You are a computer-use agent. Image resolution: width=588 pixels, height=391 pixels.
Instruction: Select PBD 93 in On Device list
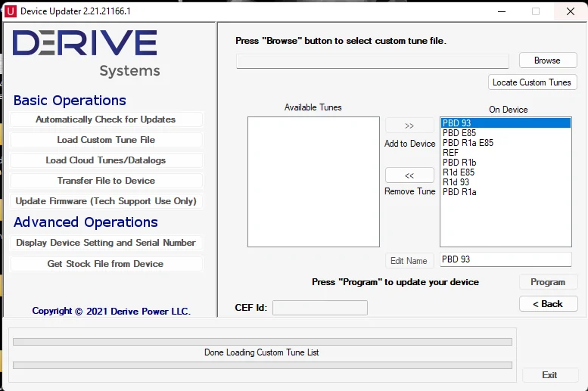(506, 123)
